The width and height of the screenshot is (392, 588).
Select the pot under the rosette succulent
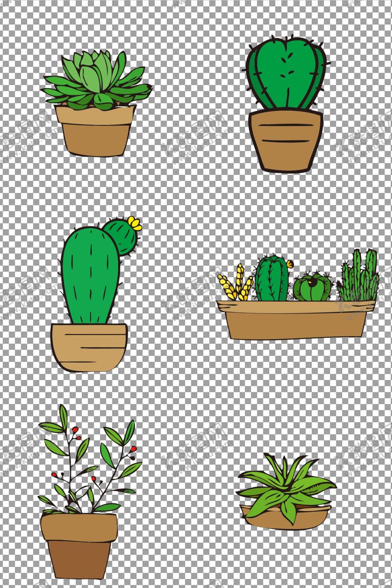click(x=95, y=131)
